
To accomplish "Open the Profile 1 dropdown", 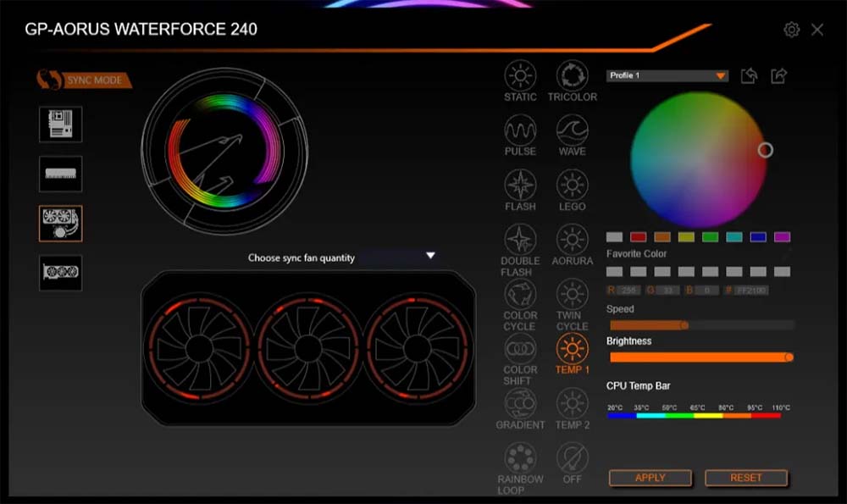I will coord(667,75).
